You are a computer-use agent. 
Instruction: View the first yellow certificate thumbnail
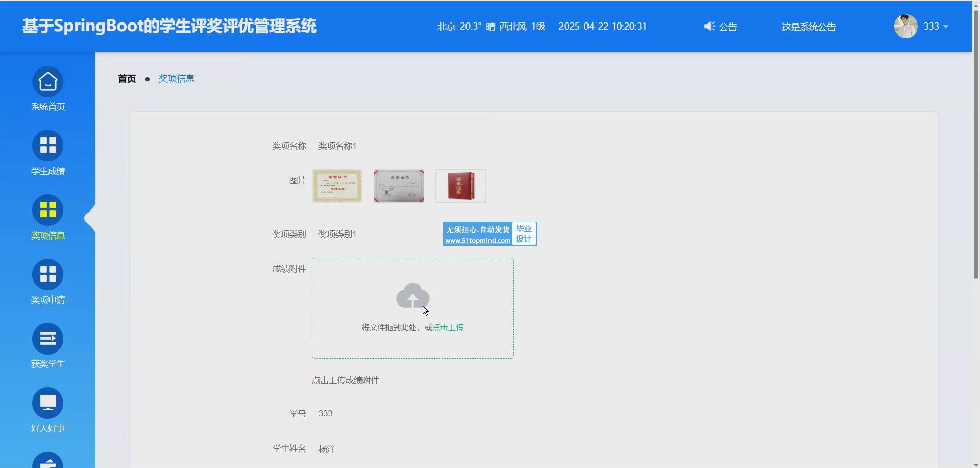337,186
